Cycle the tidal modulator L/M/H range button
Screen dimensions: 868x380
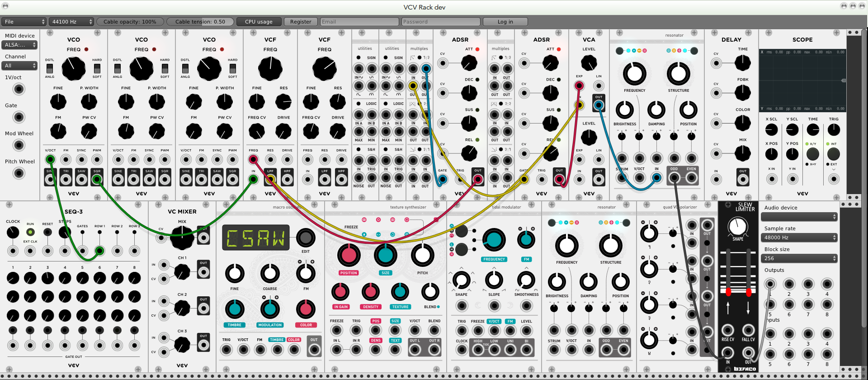461,249
